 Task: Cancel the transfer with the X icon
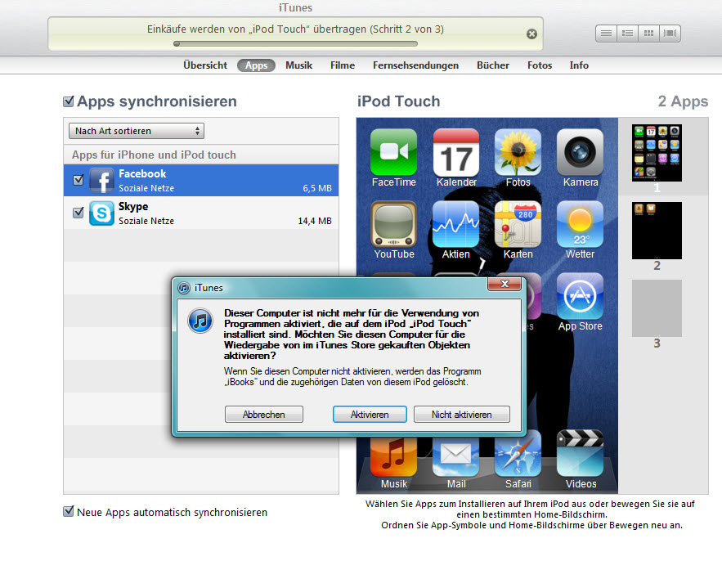click(531, 34)
